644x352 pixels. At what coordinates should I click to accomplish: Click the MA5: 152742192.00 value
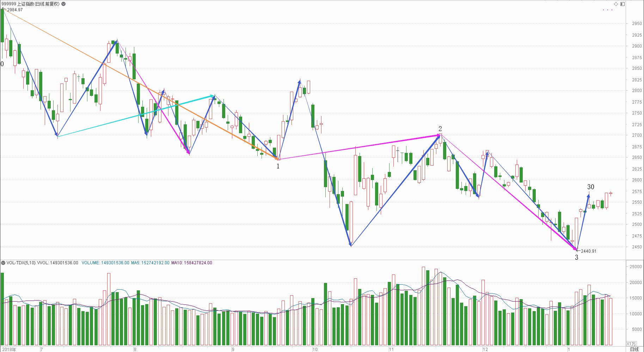coord(150,263)
